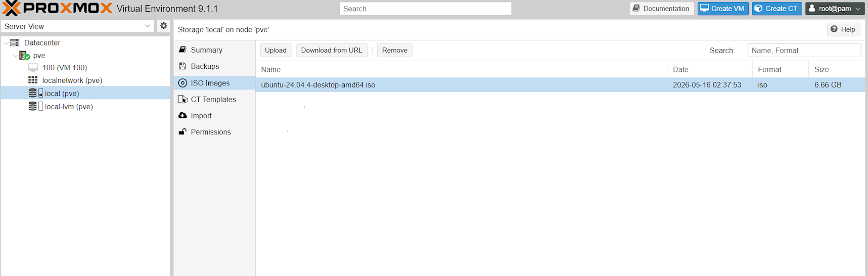Click the ISO Images disc icon
Viewport: 868px width, 276px height.
pyautogui.click(x=182, y=83)
